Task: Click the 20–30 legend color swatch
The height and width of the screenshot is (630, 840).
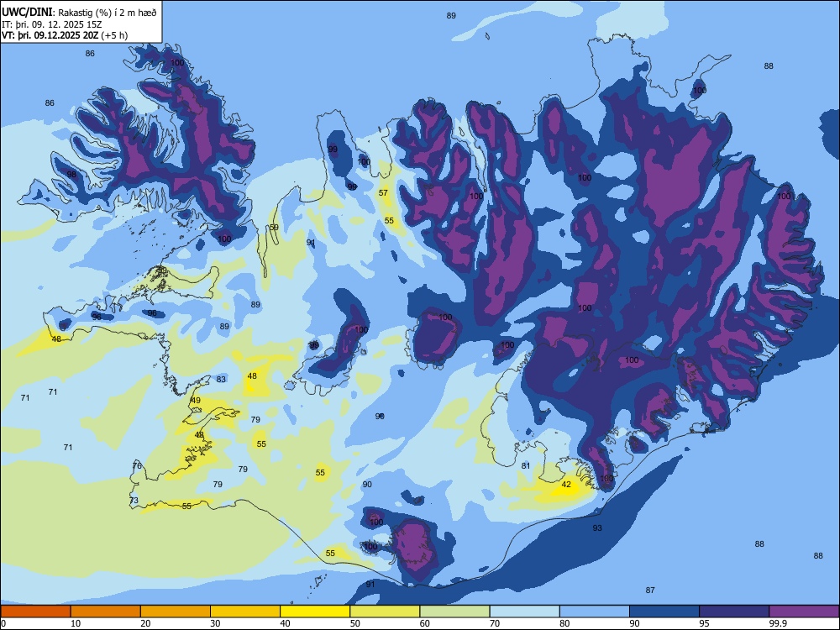Action: tap(176, 612)
